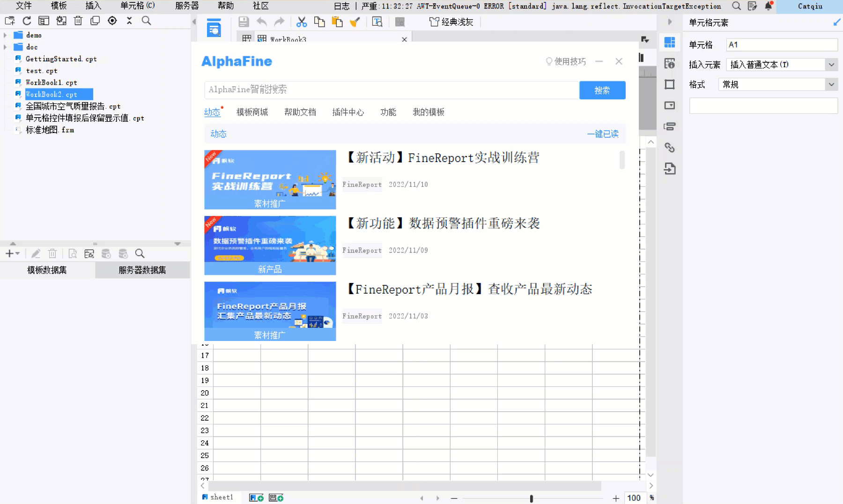
Task: Switch to 模板商城 tab in AlphaFine
Action: (x=252, y=112)
